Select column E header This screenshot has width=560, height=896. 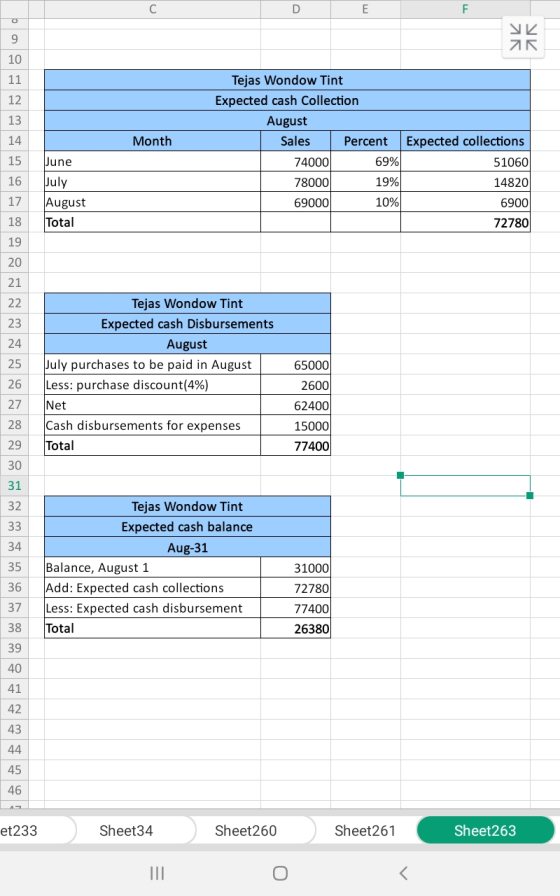365,9
